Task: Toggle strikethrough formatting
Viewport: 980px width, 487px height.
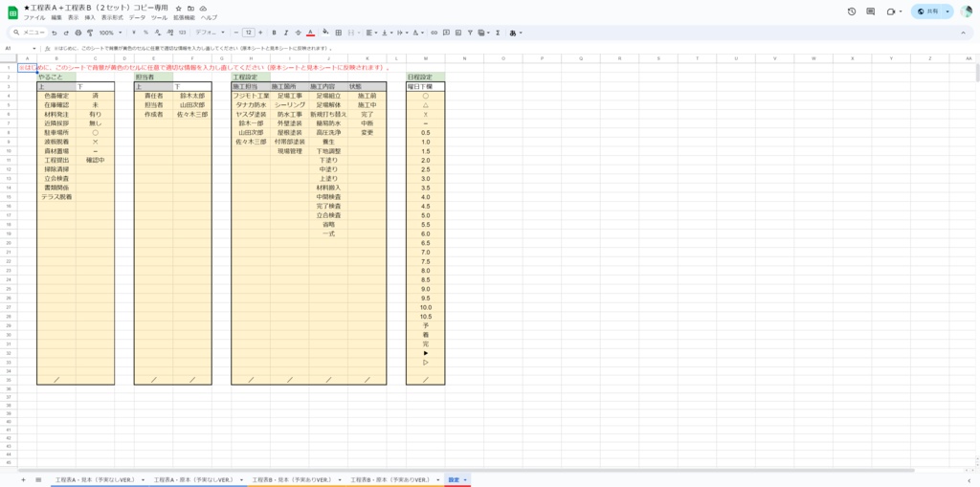Action: [298, 33]
